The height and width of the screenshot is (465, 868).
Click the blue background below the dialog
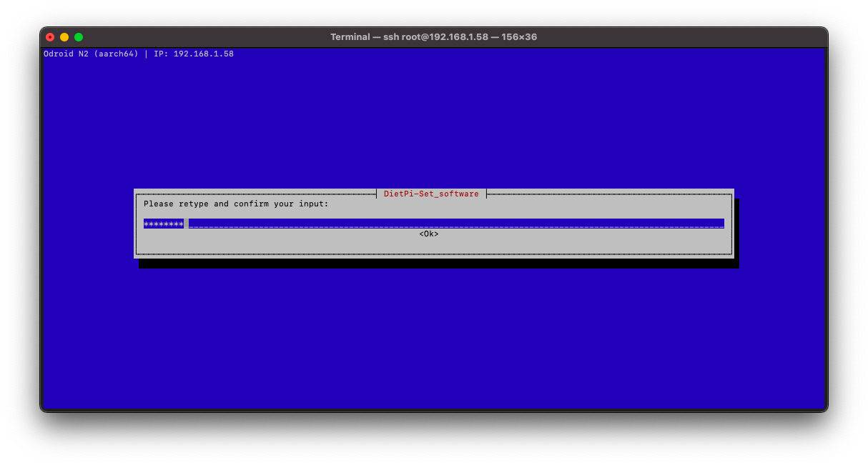pyautogui.click(x=433, y=336)
